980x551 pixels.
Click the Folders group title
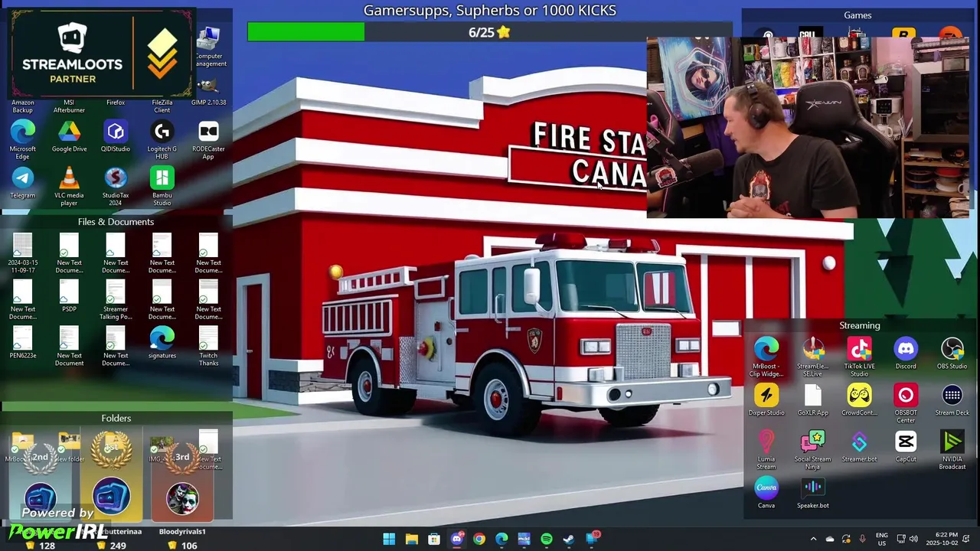[116, 419]
